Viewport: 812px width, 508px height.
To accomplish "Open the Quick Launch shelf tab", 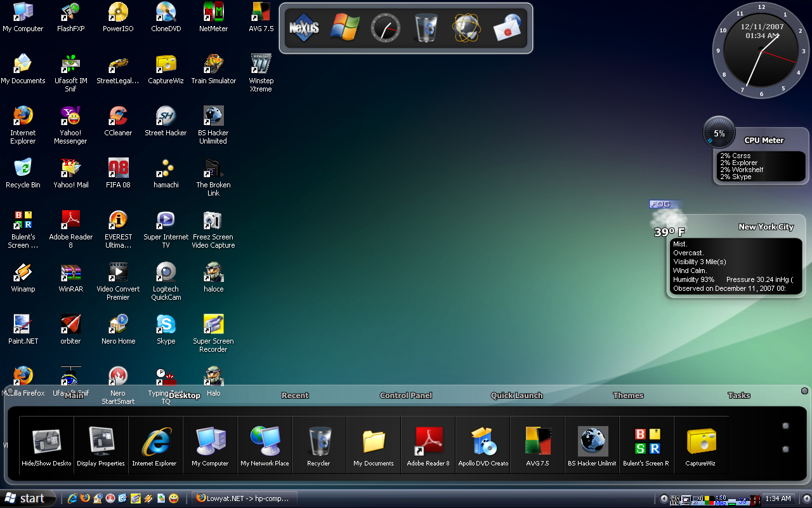I will pos(516,396).
